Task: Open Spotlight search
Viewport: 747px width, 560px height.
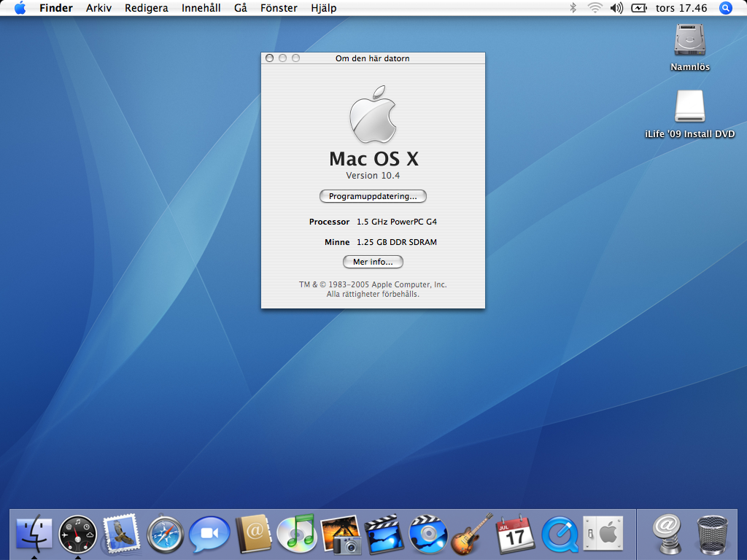Action: 726,7
